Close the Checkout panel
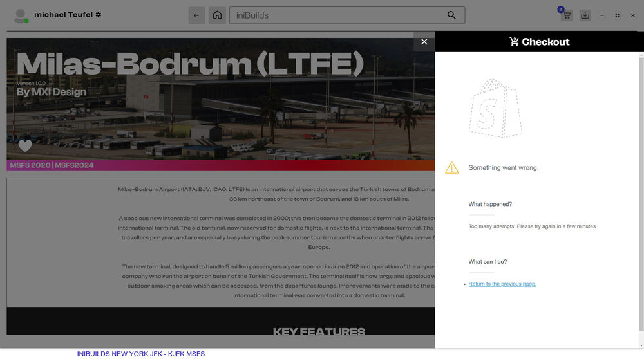Viewport: 644px width, 359px height. (x=424, y=41)
